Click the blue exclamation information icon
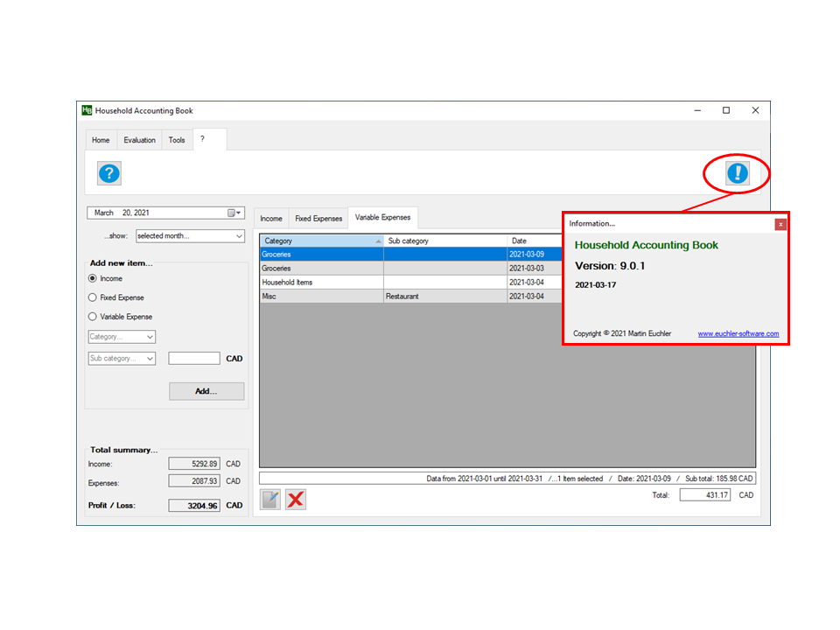840x630 pixels. point(738,173)
